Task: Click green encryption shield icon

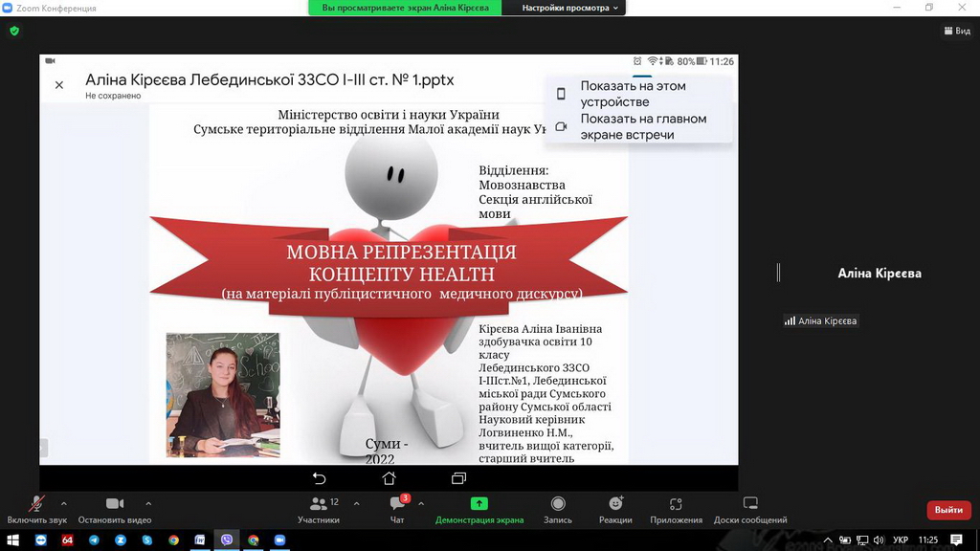Action: point(14,31)
